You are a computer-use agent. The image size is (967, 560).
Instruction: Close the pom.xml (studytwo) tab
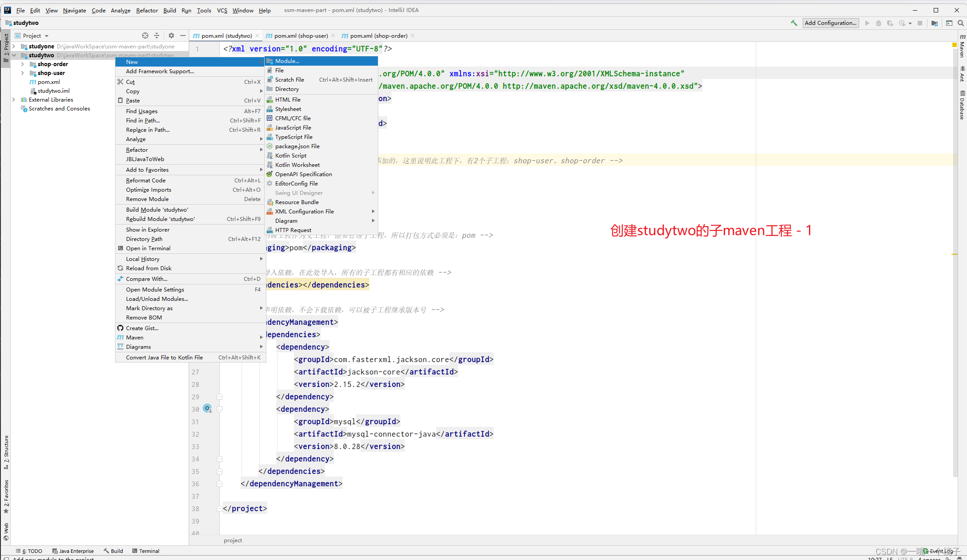point(257,35)
